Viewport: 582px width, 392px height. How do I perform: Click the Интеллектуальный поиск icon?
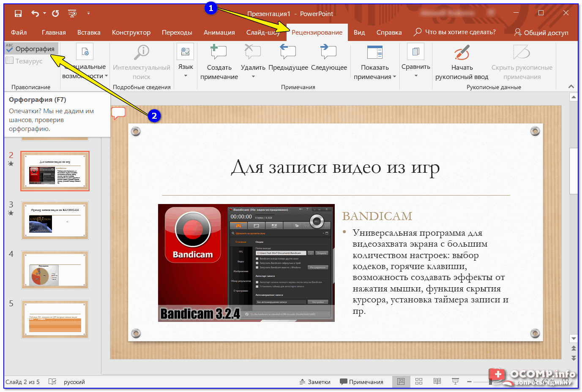point(142,52)
